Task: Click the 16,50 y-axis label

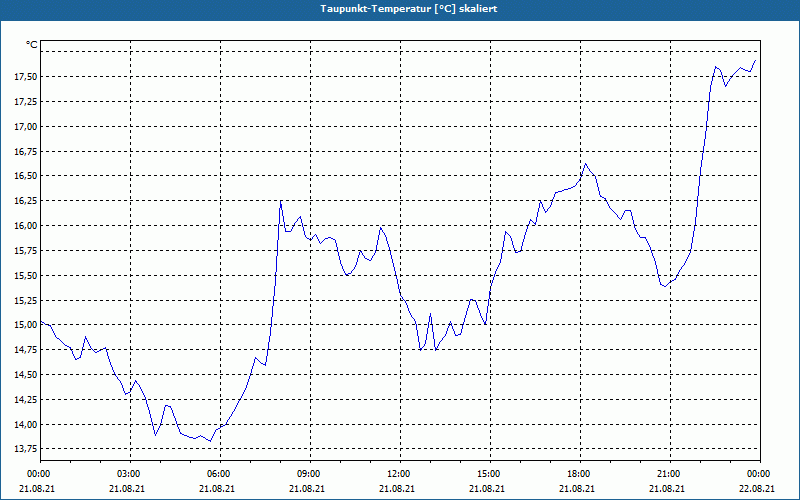Action: click(26, 176)
